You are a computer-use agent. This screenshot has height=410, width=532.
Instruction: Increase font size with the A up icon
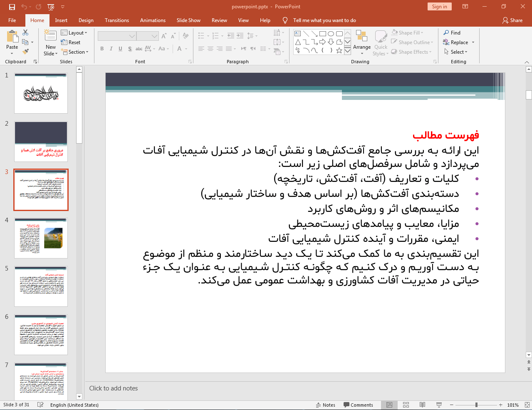(164, 36)
